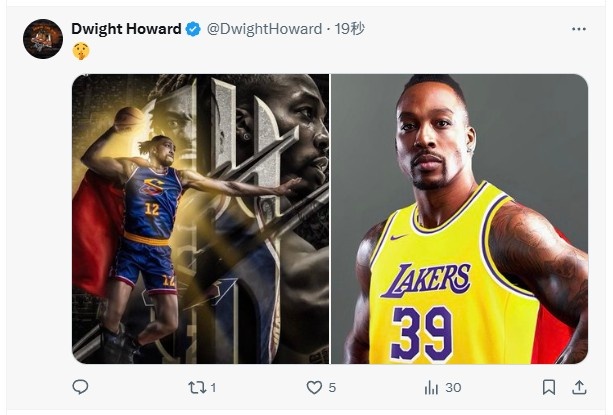Image resolution: width=613 pixels, height=415 pixels.
Task: Click the view count of 30
Action: click(453, 388)
